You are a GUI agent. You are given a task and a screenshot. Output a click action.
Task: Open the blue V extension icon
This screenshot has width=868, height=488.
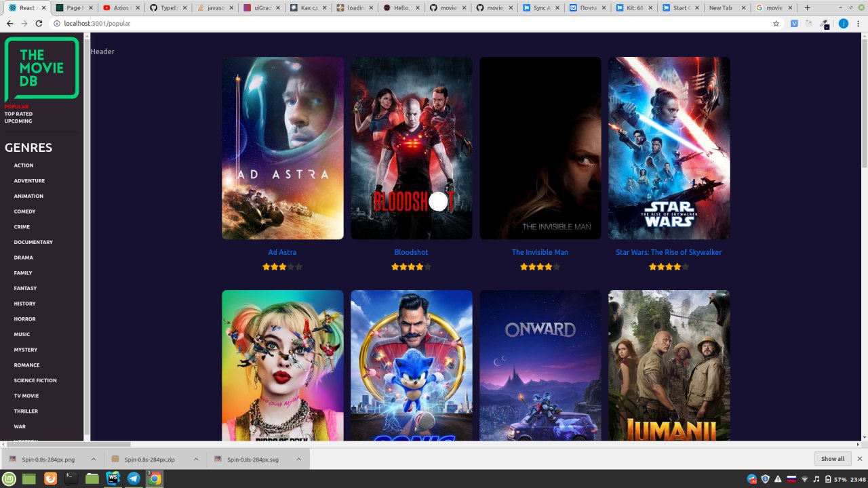794,23
